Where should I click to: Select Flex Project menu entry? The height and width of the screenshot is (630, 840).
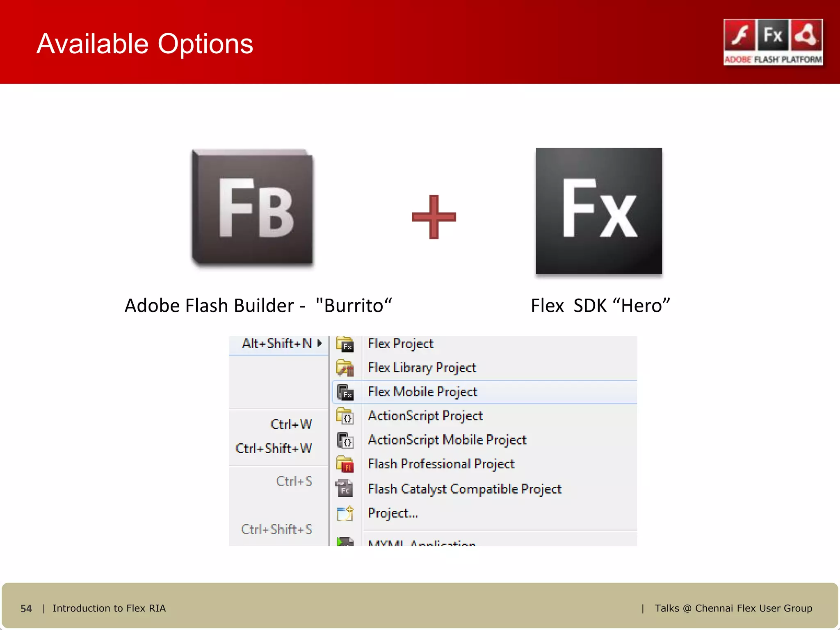(400, 344)
